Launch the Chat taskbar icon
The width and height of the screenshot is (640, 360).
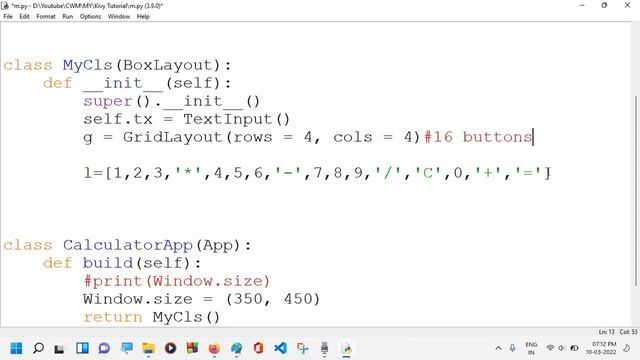point(104,348)
